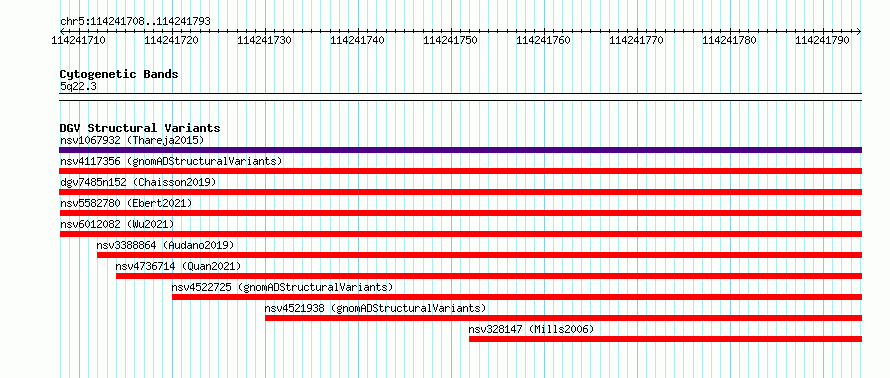This screenshot has height=378, width=890.
Task: Click ruler position 114241790
Action: (x=823, y=40)
